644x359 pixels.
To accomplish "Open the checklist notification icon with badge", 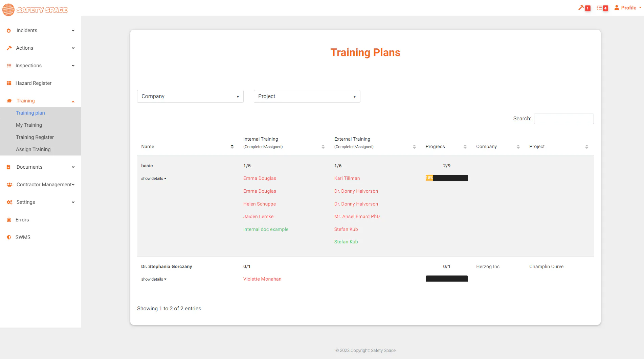I will [x=602, y=8].
